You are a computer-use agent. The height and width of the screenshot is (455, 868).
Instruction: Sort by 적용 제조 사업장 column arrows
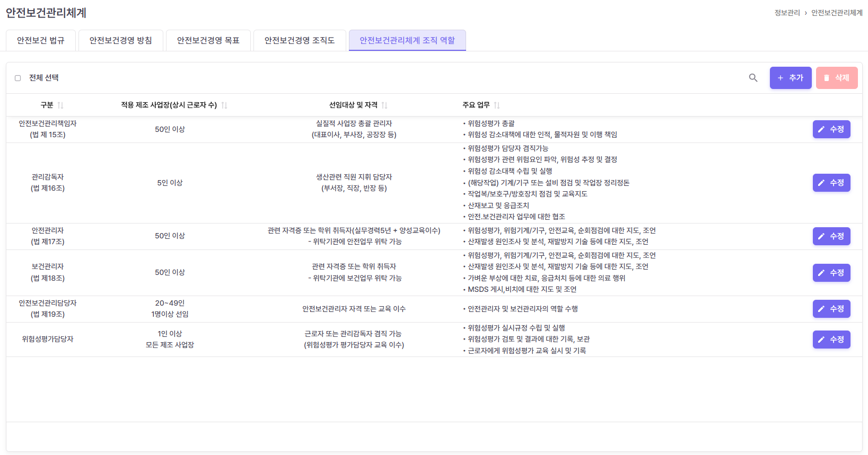(x=224, y=105)
